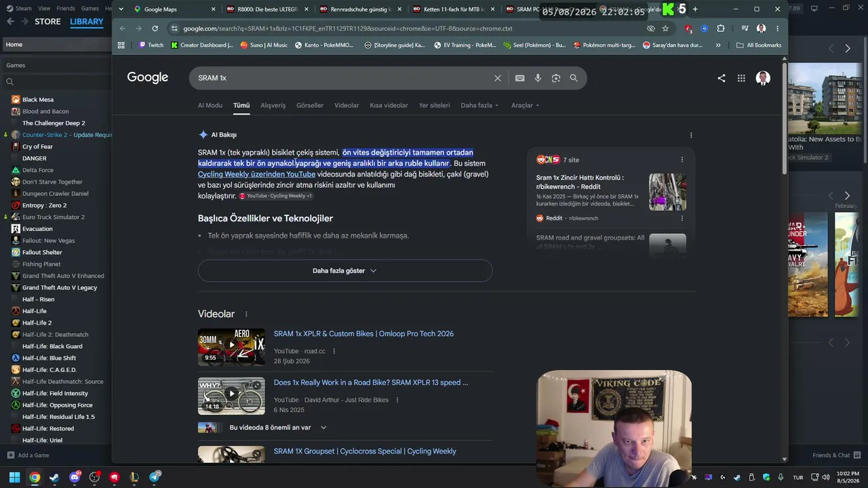The image size is (868, 488).
Task: Open the Google apps grid
Action: [741, 78]
